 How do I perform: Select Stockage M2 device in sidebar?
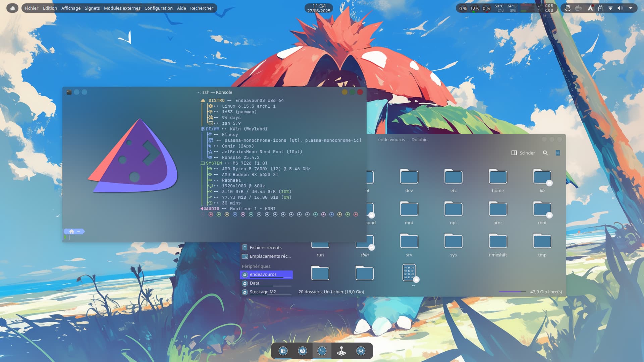pyautogui.click(x=263, y=292)
